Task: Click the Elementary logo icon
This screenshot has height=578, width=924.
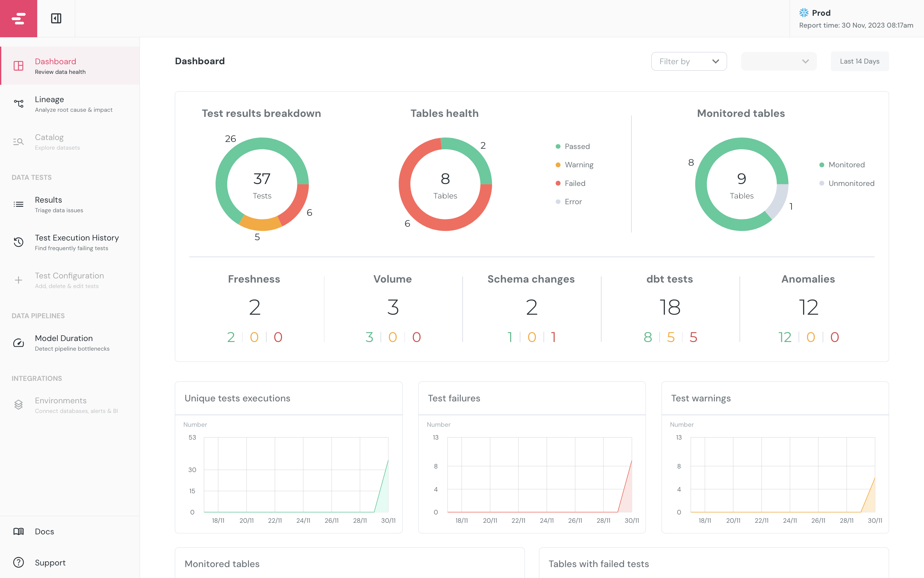Action: pyautogui.click(x=18, y=18)
